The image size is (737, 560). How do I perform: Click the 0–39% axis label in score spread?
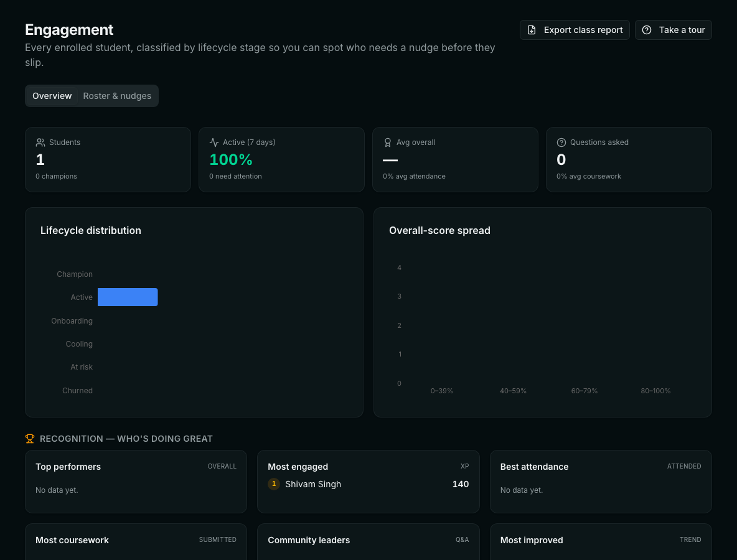442,391
